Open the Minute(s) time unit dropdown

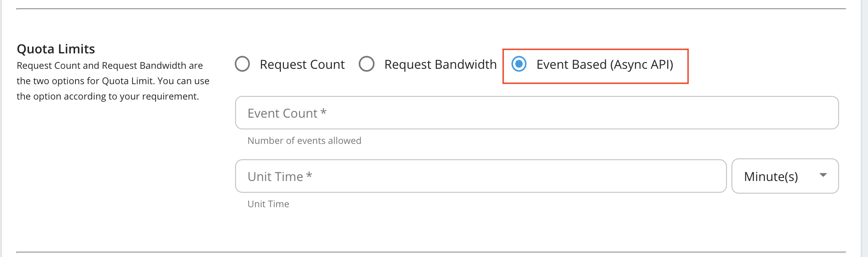click(785, 176)
